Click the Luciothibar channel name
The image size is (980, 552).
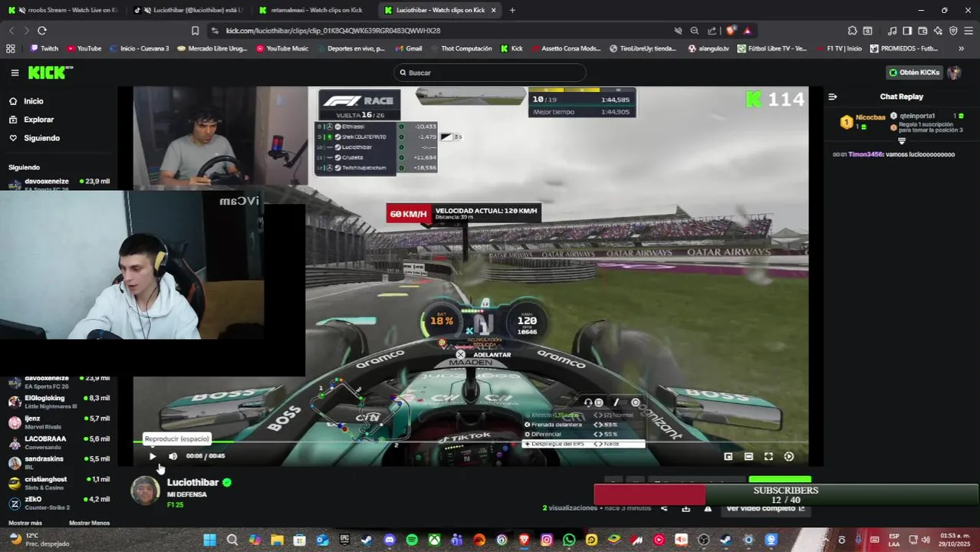(192, 482)
